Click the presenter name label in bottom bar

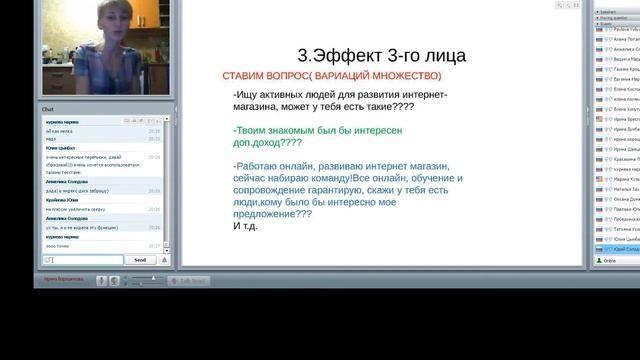point(64,279)
